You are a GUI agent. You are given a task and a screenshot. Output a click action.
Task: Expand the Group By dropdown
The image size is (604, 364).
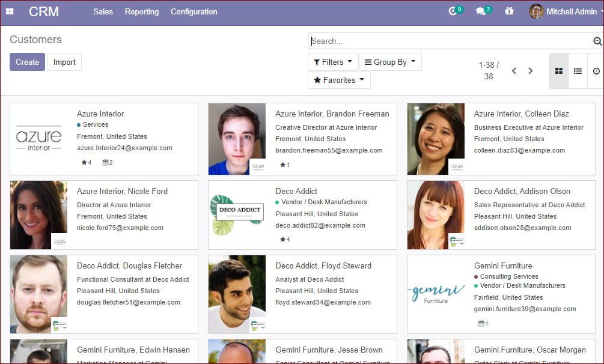click(x=390, y=62)
